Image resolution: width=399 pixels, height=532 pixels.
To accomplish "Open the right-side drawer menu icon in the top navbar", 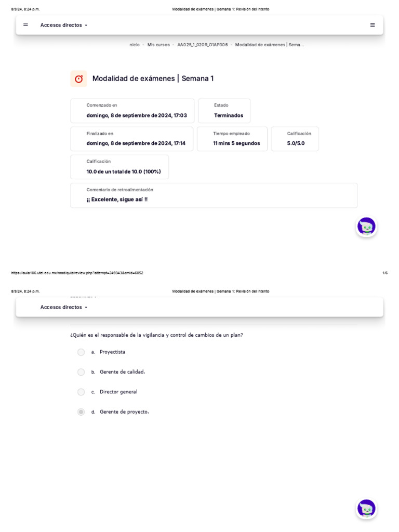I will click(x=373, y=25).
